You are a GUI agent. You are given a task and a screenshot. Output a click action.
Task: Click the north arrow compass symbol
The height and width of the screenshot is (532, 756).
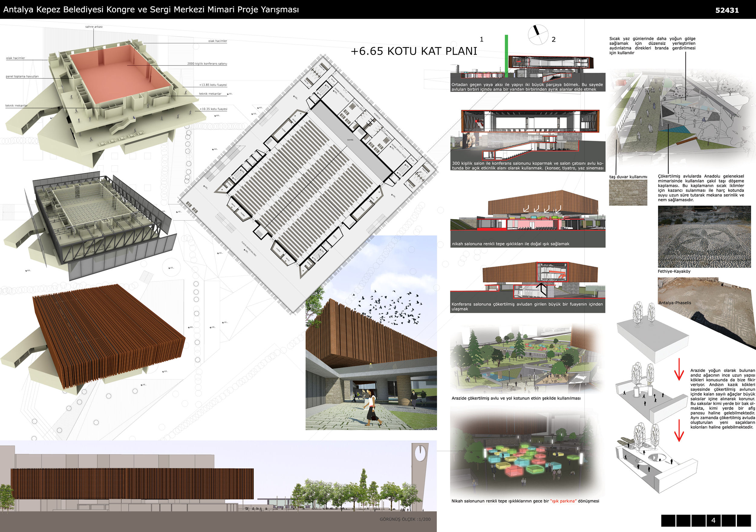click(x=538, y=34)
